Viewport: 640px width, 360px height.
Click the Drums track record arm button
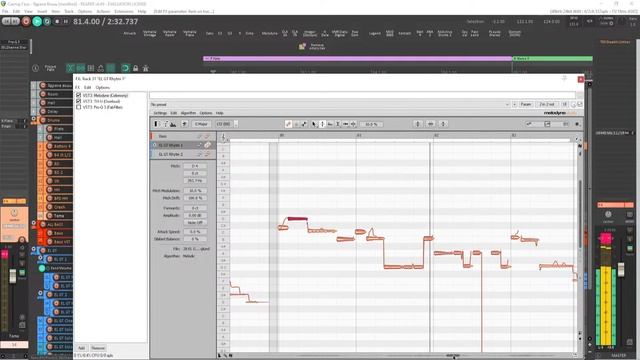pyautogui.click(x=43, y=120)
